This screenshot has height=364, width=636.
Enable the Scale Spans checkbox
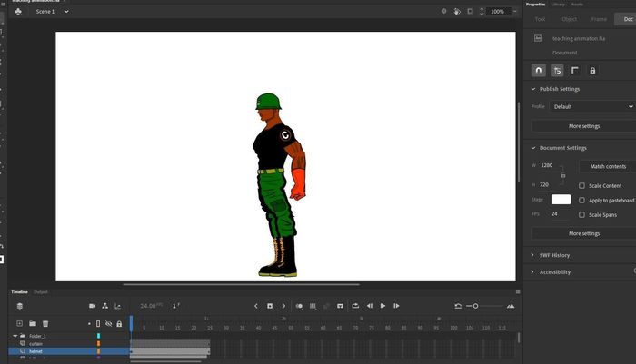(581, 215)
